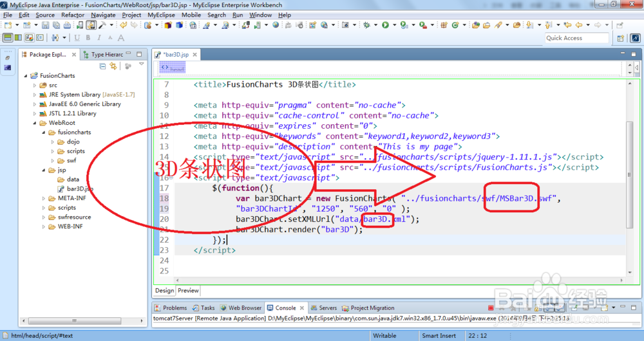644x341 pixels.
Task: Click the Open Perspective icon
Action: click(x=620, y=38)
